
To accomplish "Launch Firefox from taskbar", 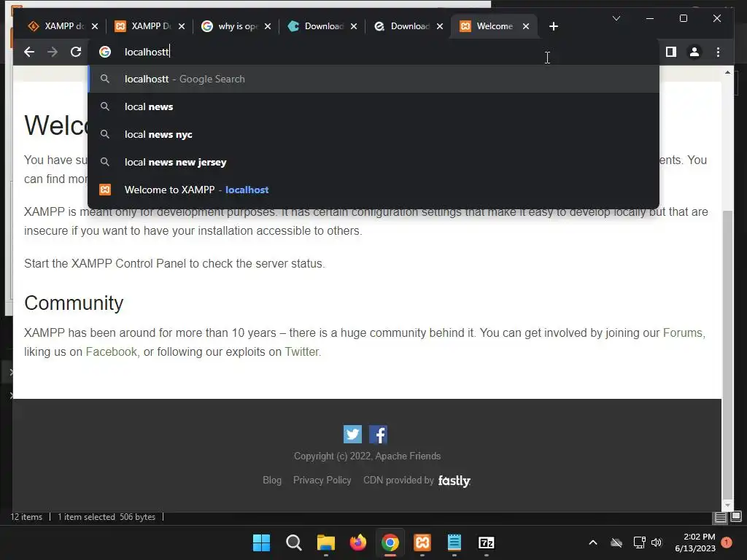I will [x=357, y=542].
